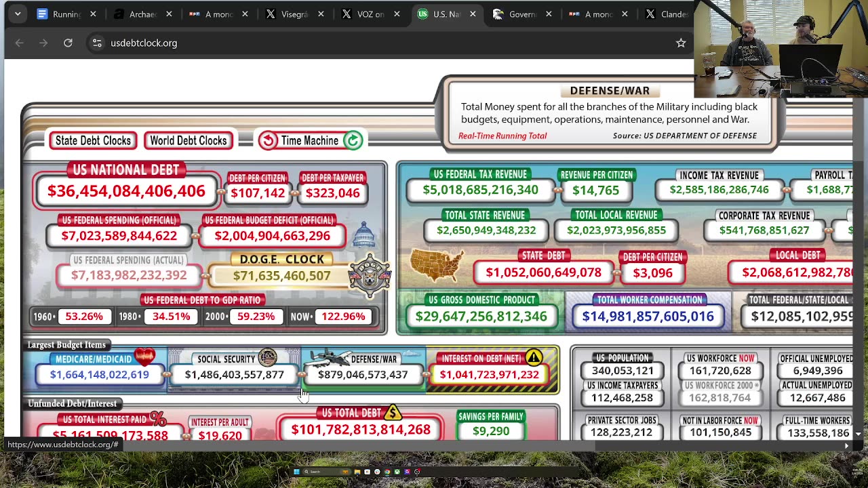Screen dimensions: 868x488
Task: Click the State Debt value
Action: [543, 272]
